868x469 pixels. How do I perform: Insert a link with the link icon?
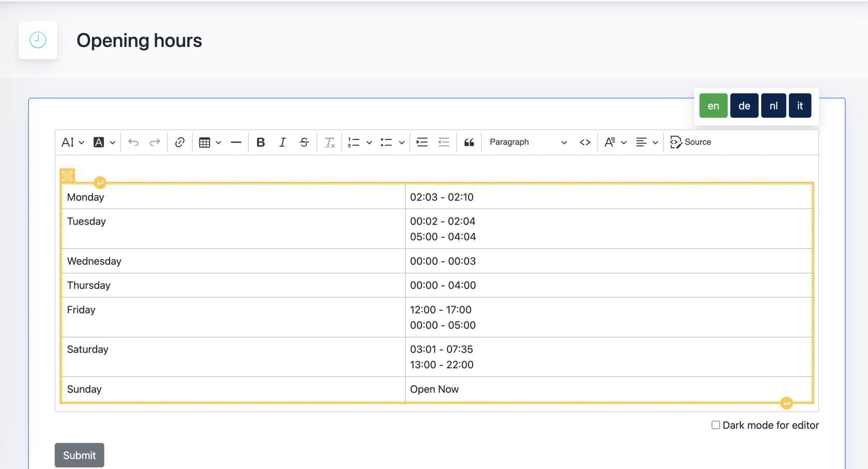(180, 142)
